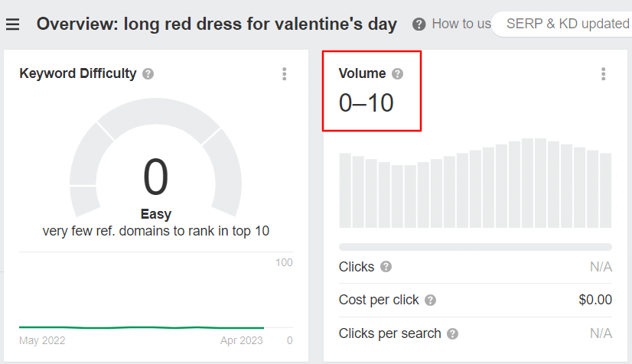Click question icon before How to use
The height and width of the screenshot is (364, 632).
click(419, 24)
